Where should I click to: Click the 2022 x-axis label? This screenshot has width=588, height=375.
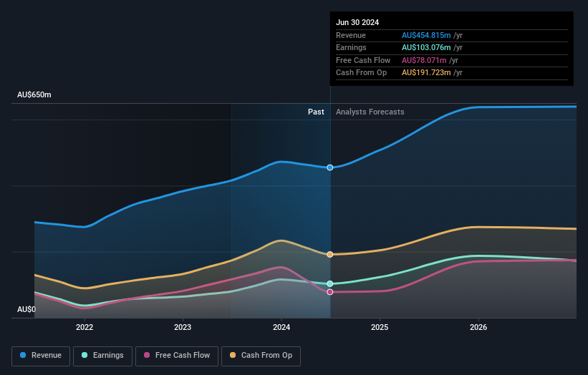click(85, 327)
